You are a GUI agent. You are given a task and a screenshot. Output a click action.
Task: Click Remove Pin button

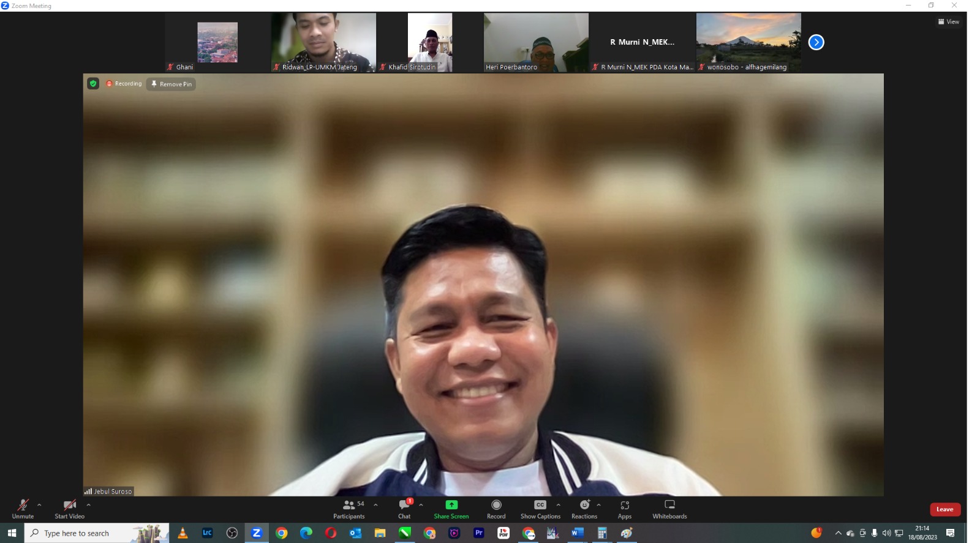tap(171, 84)
